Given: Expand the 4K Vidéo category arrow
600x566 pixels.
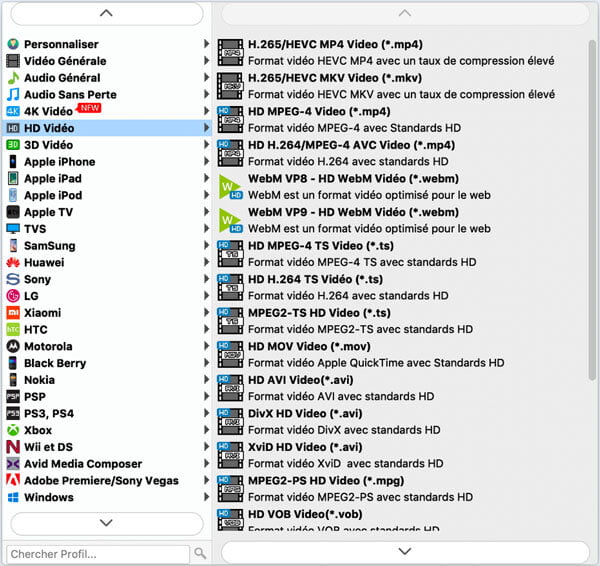Looking at the screenshot, I should tap(207, 111).
